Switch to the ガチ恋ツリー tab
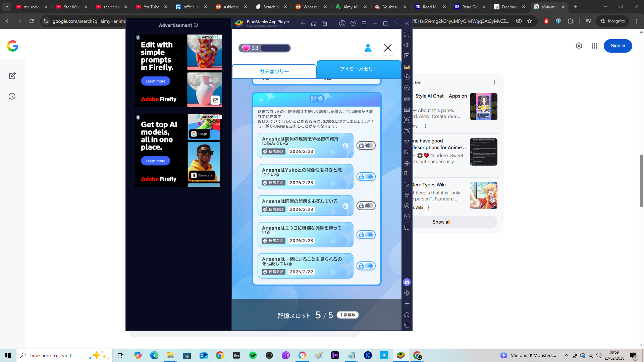 [274, 71]
